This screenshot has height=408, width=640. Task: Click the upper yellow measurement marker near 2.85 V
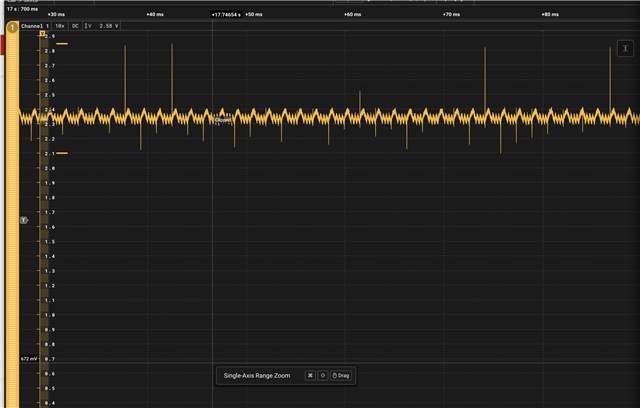[62, 44]
